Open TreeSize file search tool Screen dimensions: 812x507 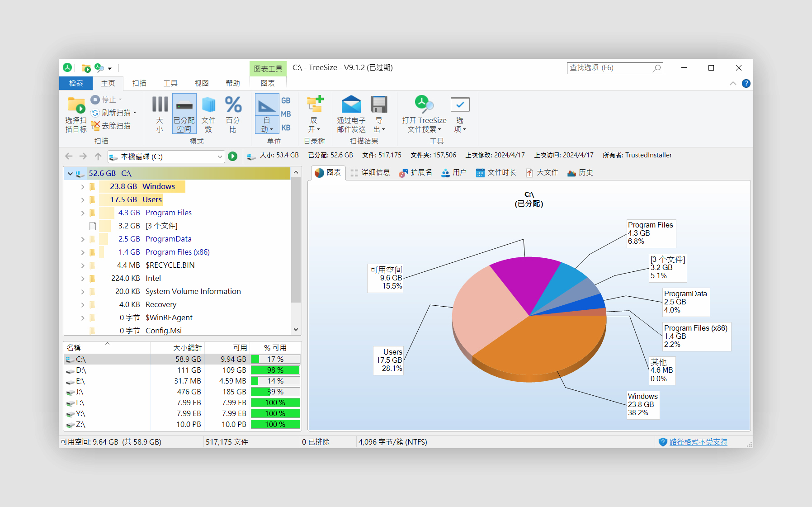tap(424, 105)
